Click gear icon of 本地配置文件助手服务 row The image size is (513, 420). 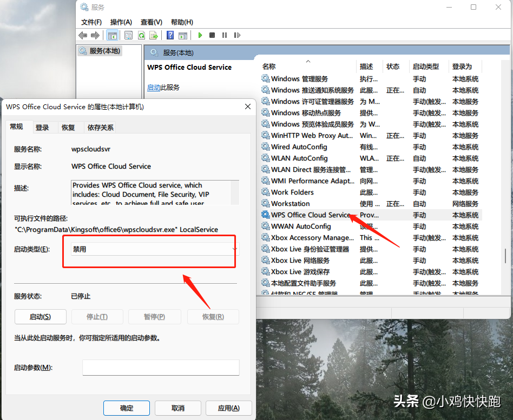click(265, 283)
